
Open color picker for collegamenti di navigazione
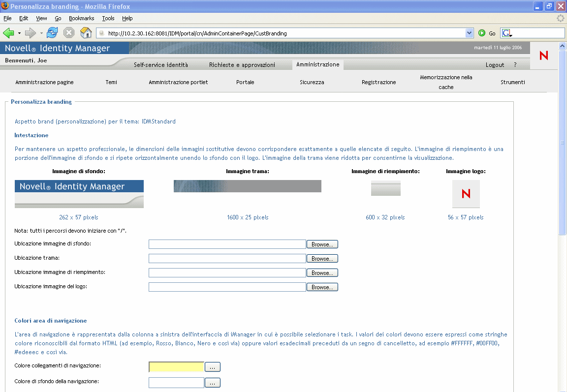(213, 367)
